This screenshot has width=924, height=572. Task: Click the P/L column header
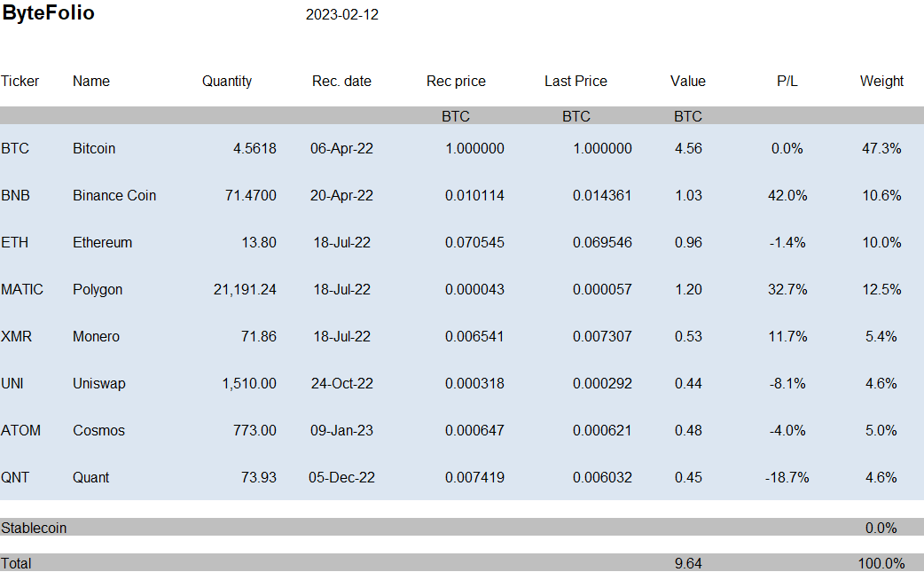[787, 81]
